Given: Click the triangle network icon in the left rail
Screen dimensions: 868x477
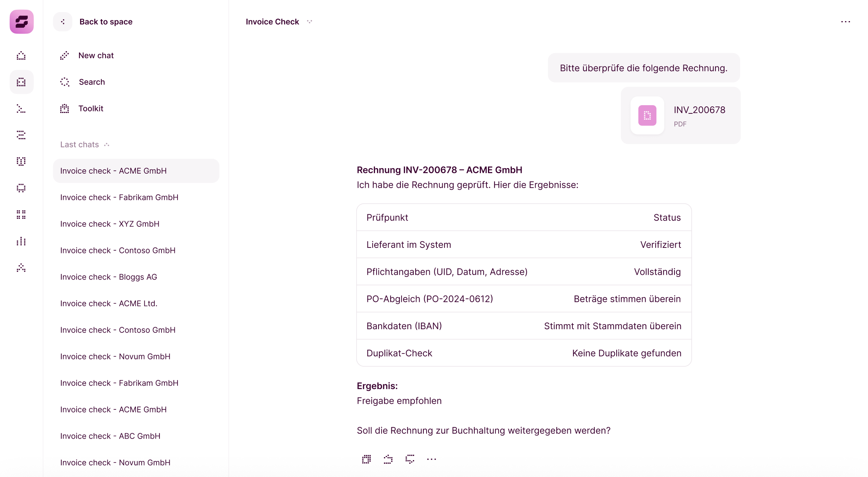Looking at the screenshot, I should [21, 268].
